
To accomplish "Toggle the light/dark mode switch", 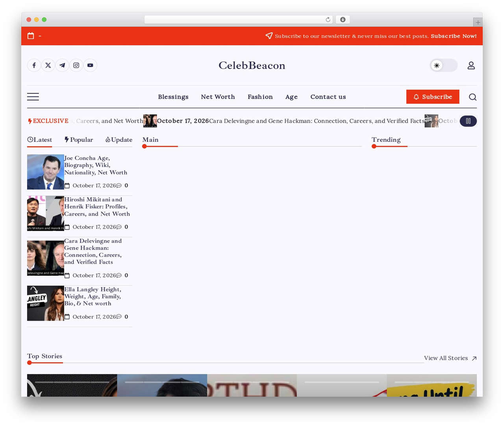I will click(x=444, y=65).
